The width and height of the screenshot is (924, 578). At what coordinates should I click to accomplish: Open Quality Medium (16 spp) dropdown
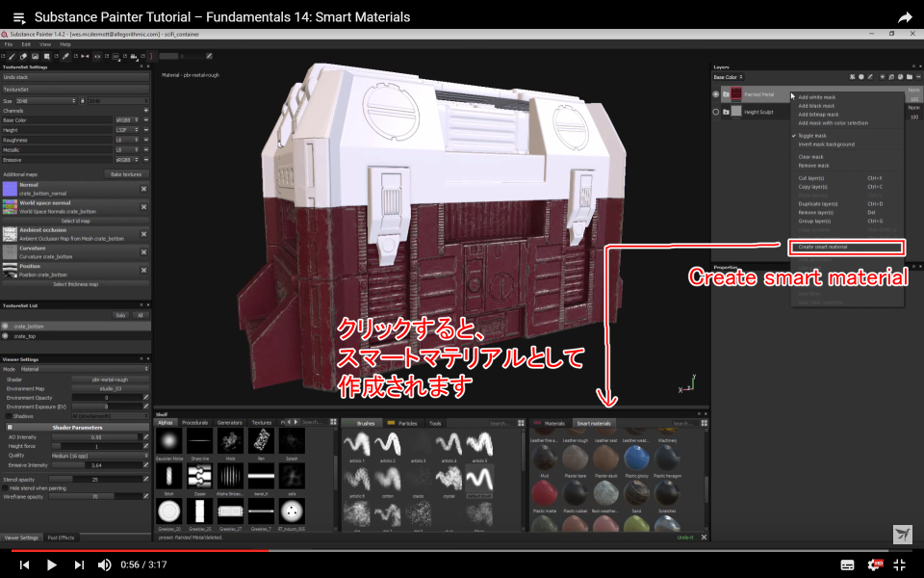[99, 456]
